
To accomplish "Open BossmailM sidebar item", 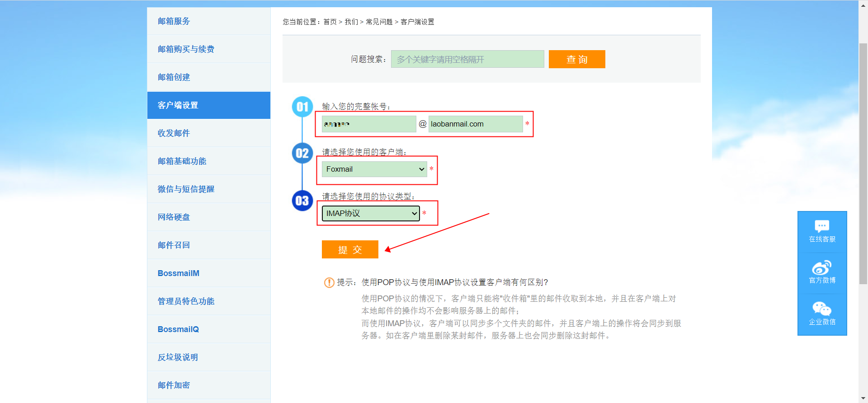I will point(209,273).
